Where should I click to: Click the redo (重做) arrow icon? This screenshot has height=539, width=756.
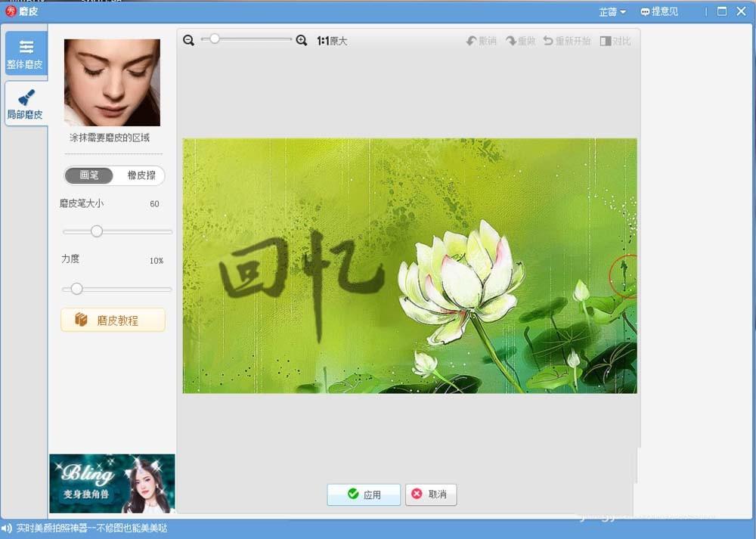click(x=511, y=41)
